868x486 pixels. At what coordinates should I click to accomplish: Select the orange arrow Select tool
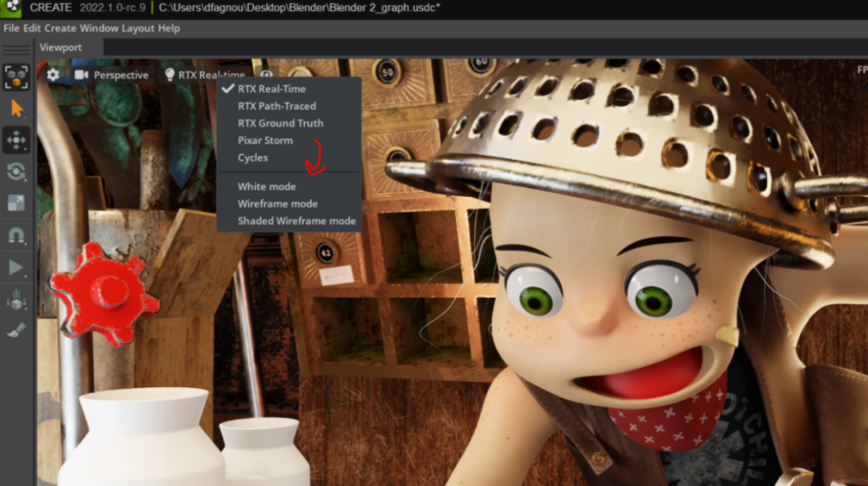(x=17, y=108)
